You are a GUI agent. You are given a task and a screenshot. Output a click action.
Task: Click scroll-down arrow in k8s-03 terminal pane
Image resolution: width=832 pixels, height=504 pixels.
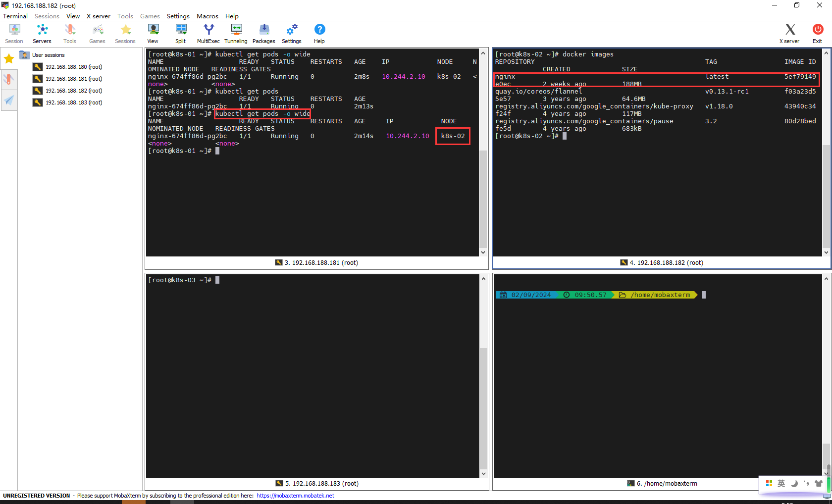coord(483,474)
